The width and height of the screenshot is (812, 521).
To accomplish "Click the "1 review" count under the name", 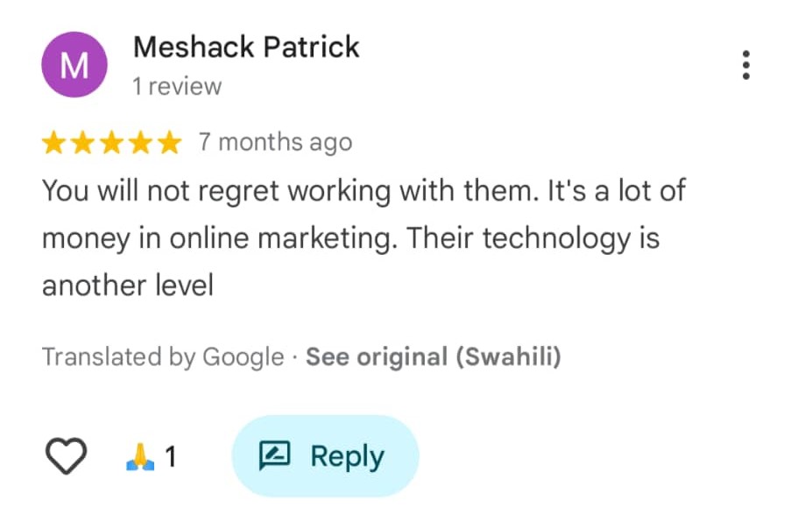I will coord(177,87).
